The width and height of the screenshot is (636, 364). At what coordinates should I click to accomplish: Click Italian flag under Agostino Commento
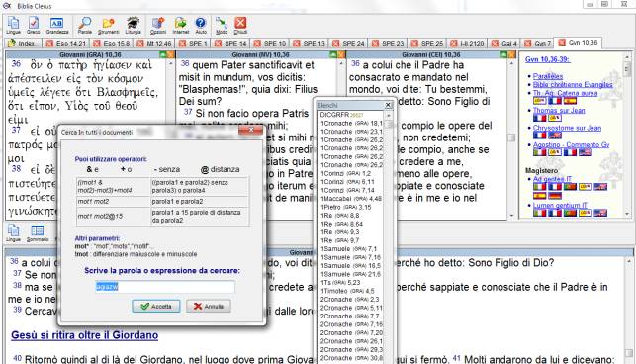(x=539, y=152)
